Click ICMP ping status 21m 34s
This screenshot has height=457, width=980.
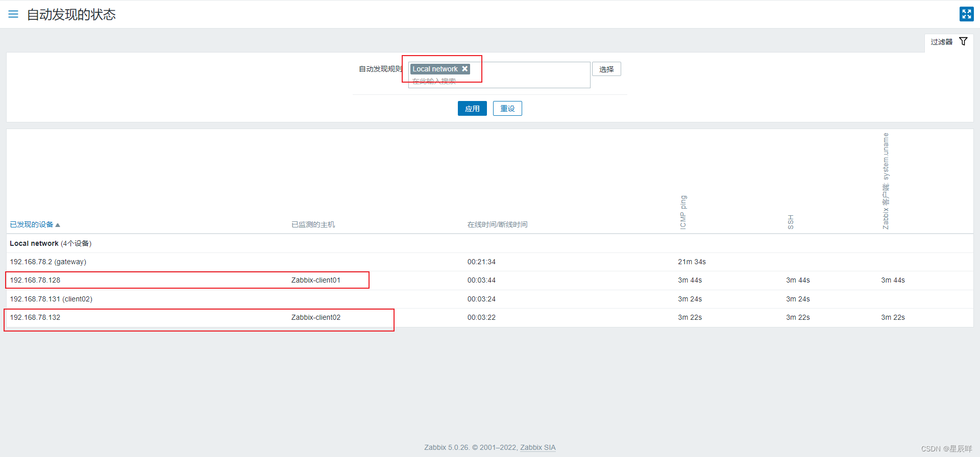[x=692, y=262]
